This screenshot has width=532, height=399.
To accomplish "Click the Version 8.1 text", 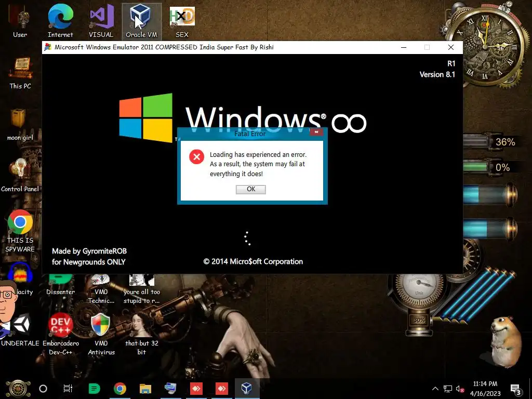I will coord(437,75).
